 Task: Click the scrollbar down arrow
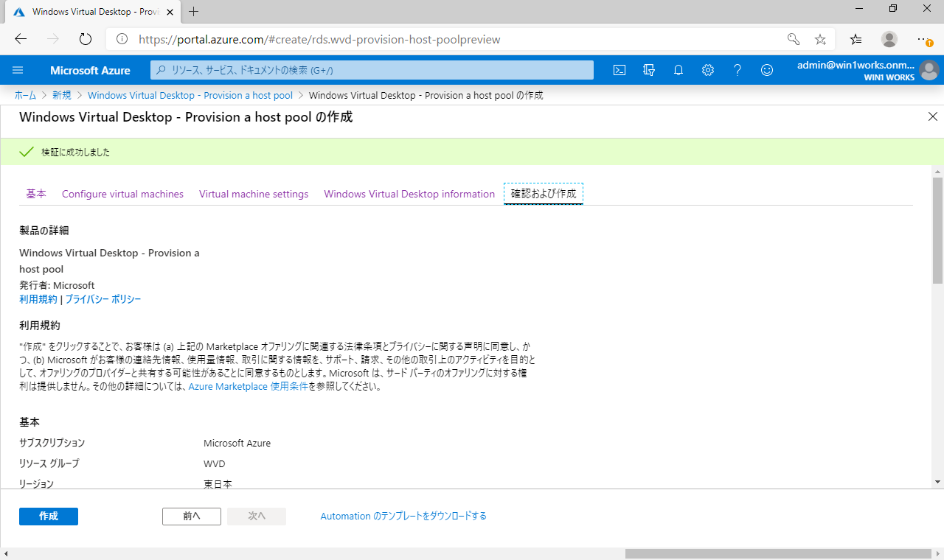pos(937,481)
